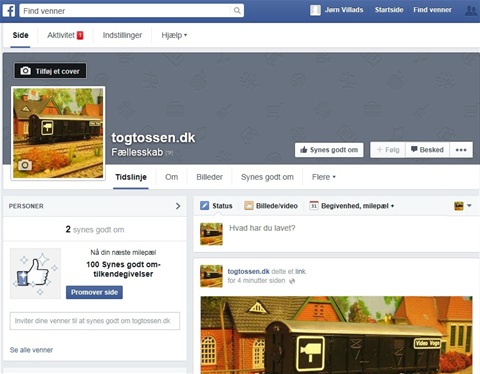480x374 pixels.
Task: Click the Tilføj et cover button
Action: pyautogui.click(x=50, y=71)
